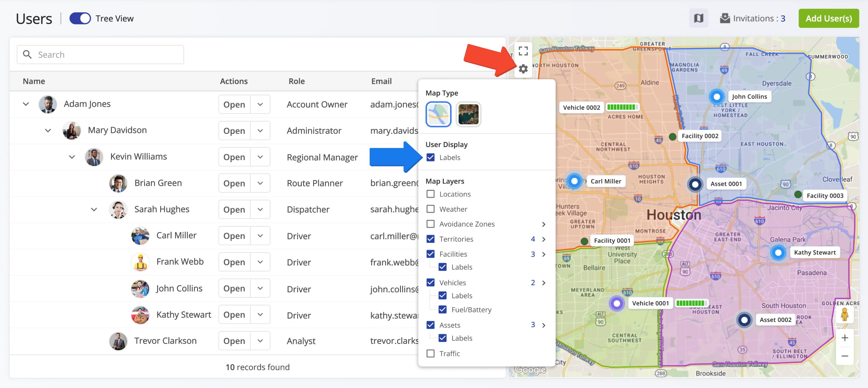Expand Territories layer submenu arrow
The width and height of the screenshot is (868, 388).
click(544, 239)
